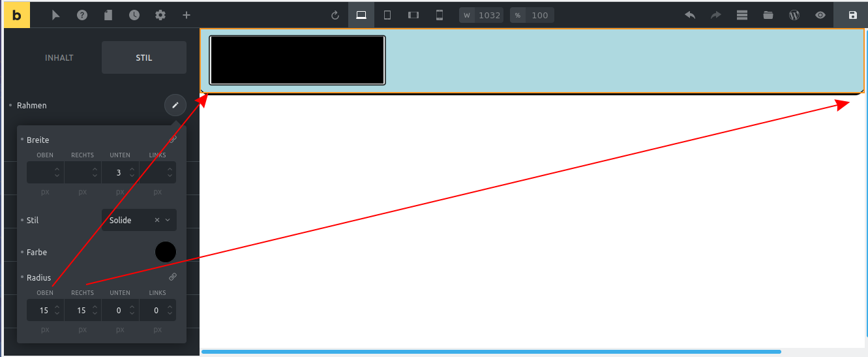
Task: Switch to desktop laptop breakpoint
Action: pos(361,15)
